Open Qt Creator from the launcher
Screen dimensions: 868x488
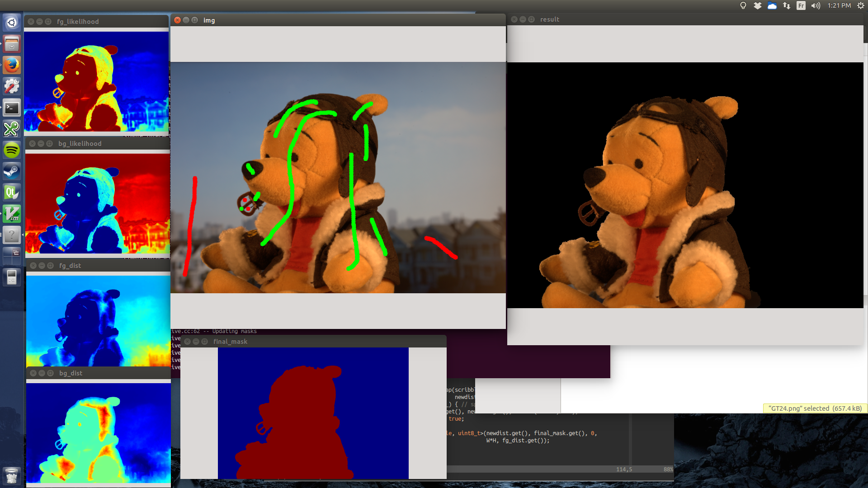(12, 192)
